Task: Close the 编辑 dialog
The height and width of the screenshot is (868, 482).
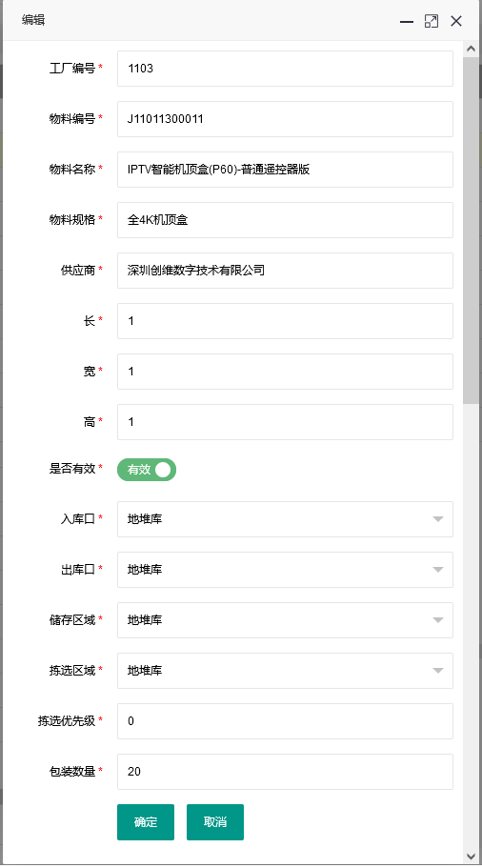Action: pyautogui.click(x=456, y=21)
